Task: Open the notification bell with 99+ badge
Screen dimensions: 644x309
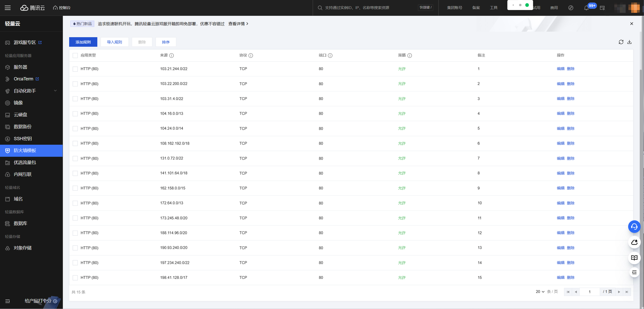Action: pyautogui.click(x=586, y=8)
